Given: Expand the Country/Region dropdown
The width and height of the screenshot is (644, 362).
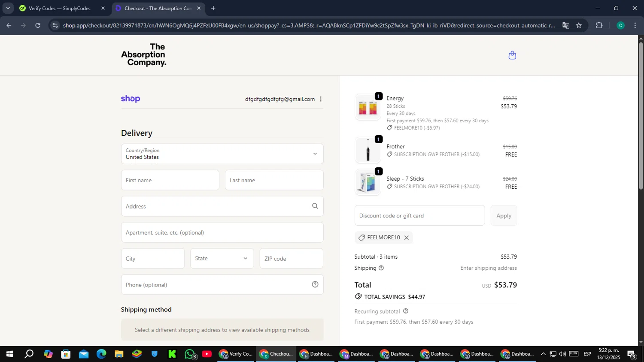Looking at the screenshot, I should [x=222, y=154].
